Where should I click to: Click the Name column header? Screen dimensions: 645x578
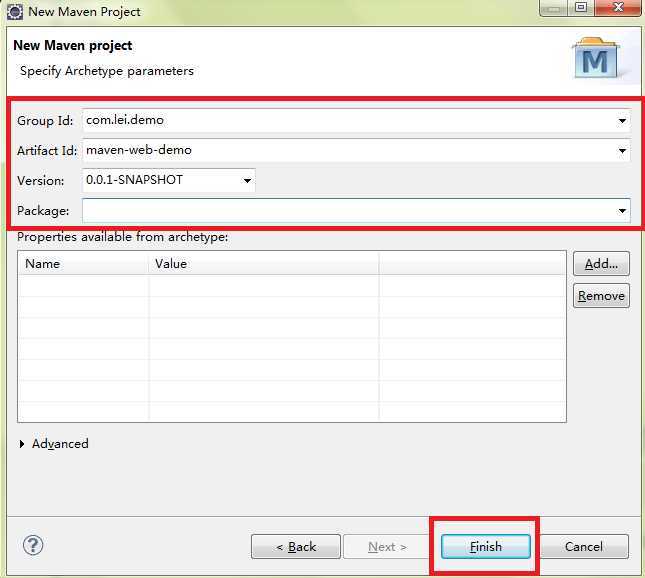click(x=83, y=264)
